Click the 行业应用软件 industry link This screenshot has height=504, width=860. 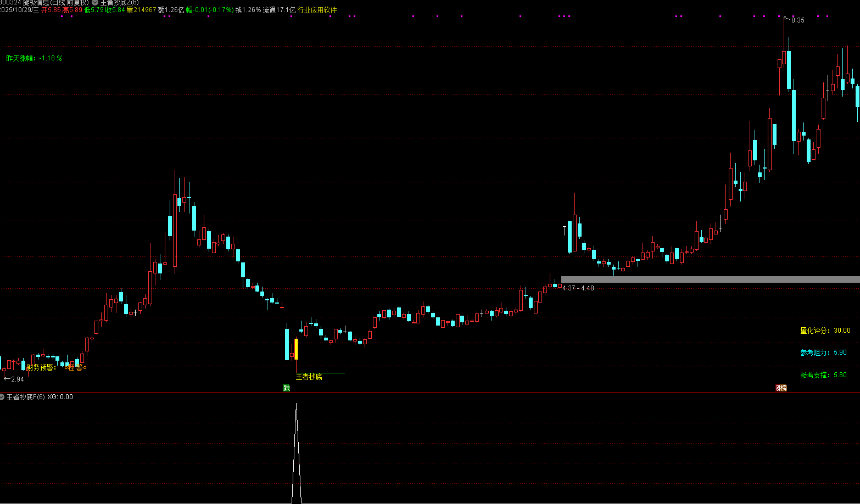317,10
